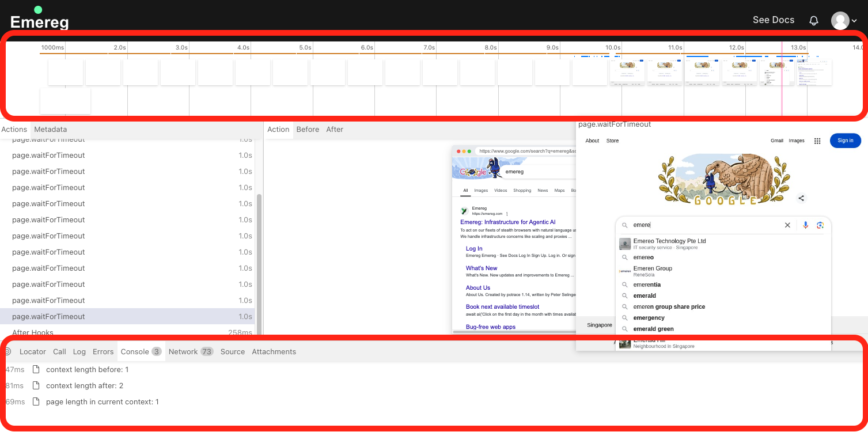Open the 'Book next available timeslot' link

(x=503, y=307)
